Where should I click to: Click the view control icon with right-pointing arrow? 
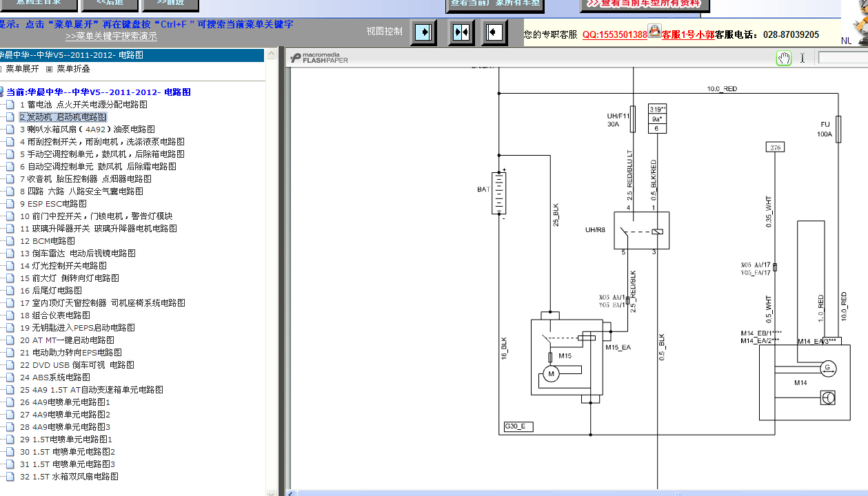click(425, 32)
